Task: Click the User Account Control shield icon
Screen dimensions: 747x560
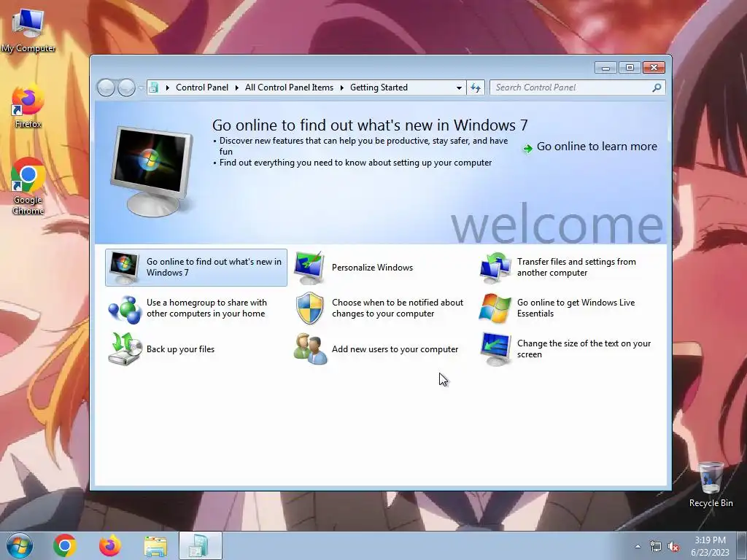Action: point(309,308)
